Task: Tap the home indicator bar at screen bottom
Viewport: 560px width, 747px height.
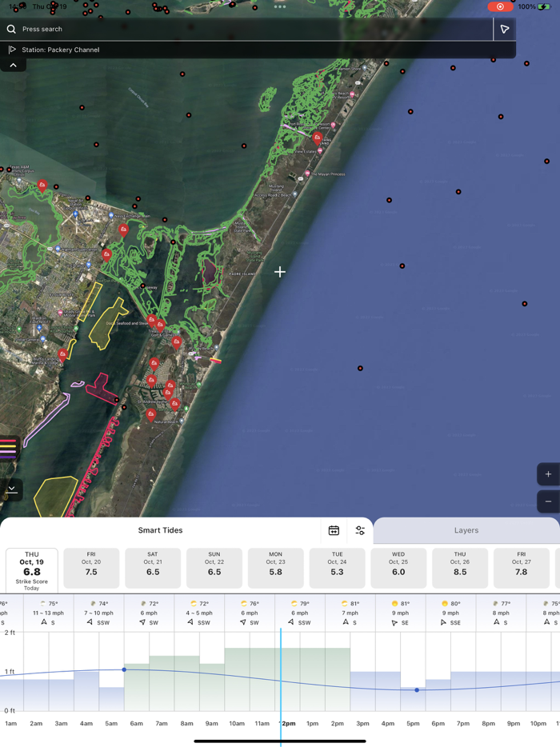Action: [x=280, y=741]
